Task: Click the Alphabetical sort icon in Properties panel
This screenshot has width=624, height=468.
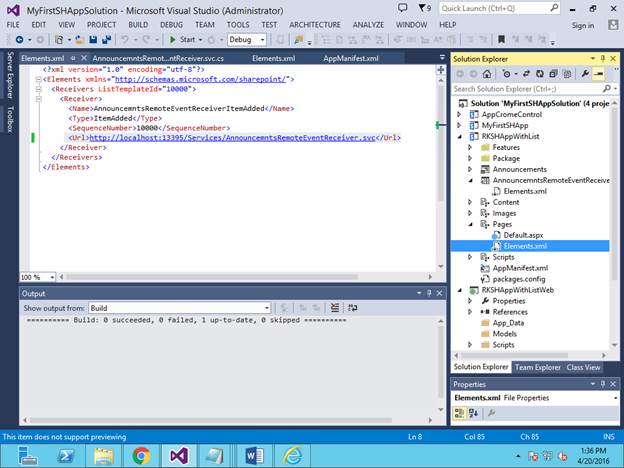Action: tap(474, 412)
